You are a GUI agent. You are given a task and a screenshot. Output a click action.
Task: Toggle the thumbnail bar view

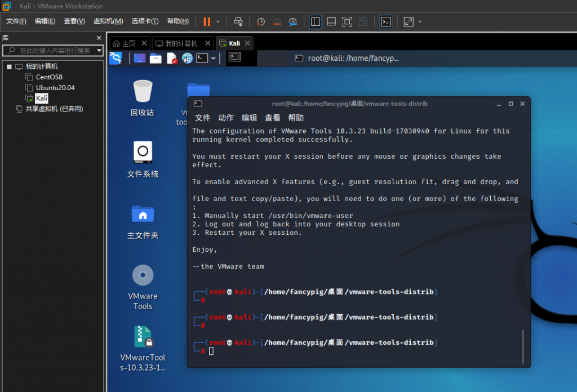pos(331,22)
